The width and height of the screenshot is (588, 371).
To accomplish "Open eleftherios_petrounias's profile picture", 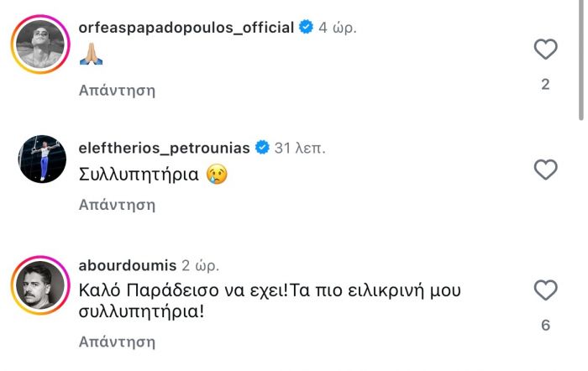I will click(39, 159).
